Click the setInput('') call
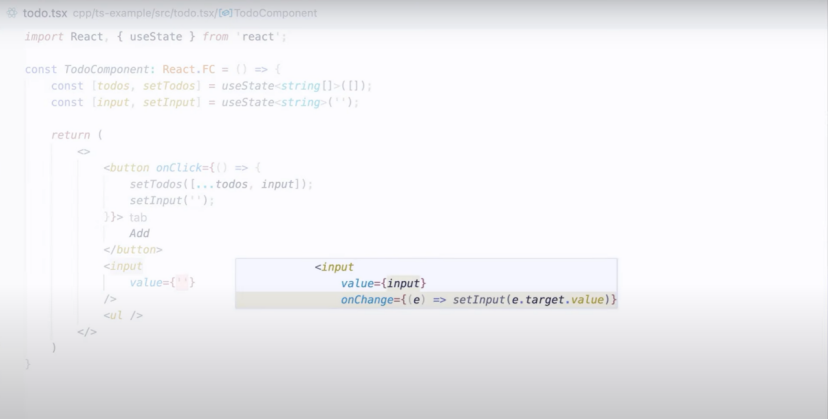This screenshot has width=828, height=419. tap(172, 200)
